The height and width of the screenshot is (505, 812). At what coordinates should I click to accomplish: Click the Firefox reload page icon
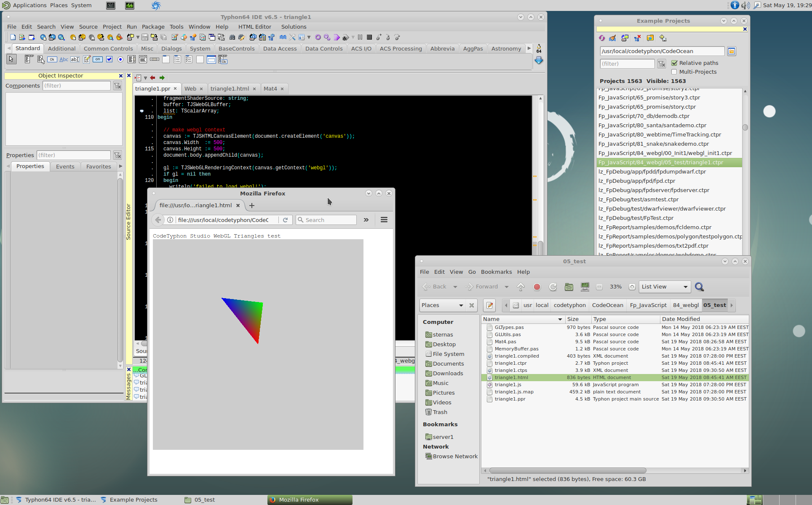pyautogui.click(x=285, y=220)
